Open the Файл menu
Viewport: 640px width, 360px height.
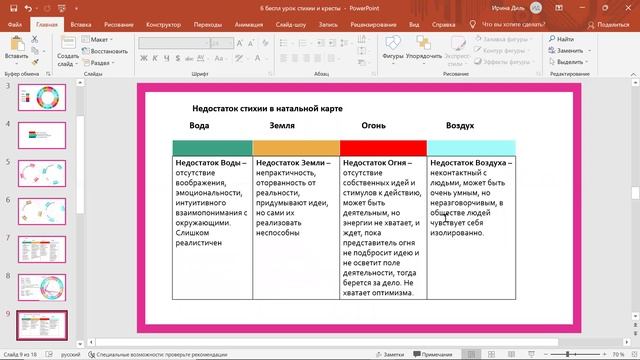(15, 24)
